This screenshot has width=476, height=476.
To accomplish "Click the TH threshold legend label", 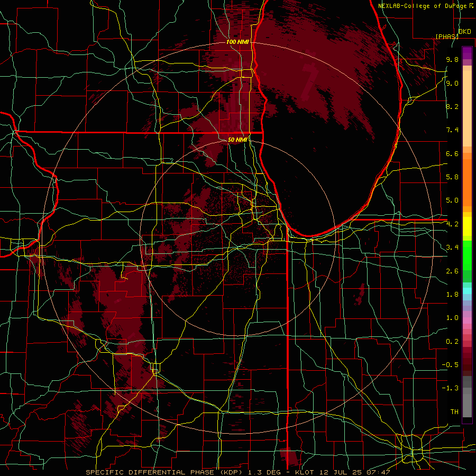I will coord(454,412).
